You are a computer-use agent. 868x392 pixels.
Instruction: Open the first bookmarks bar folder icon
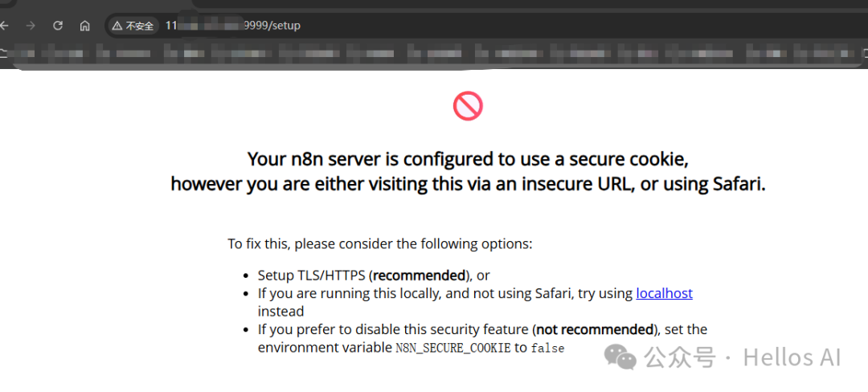point(4,54)
